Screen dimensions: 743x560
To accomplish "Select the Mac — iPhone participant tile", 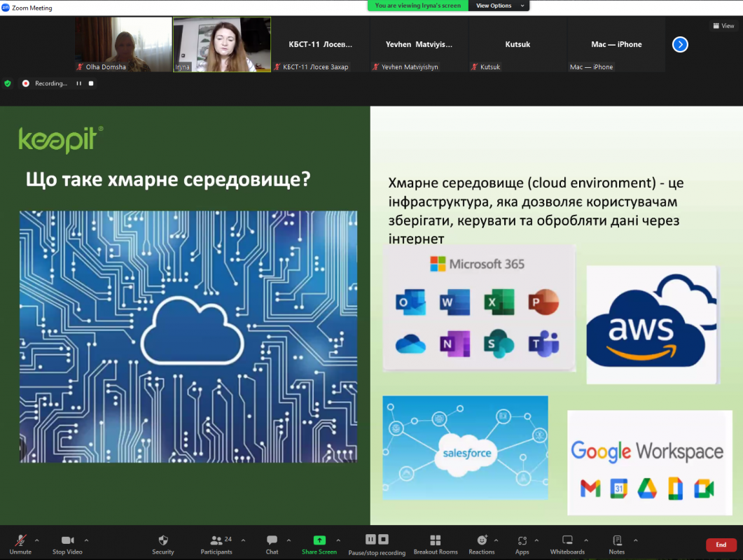I will point(616,45).
